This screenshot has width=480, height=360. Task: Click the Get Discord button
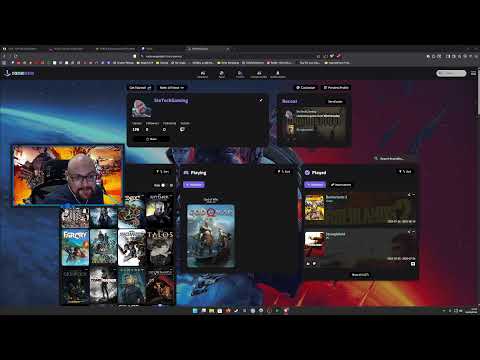click(x=140, y=88)
